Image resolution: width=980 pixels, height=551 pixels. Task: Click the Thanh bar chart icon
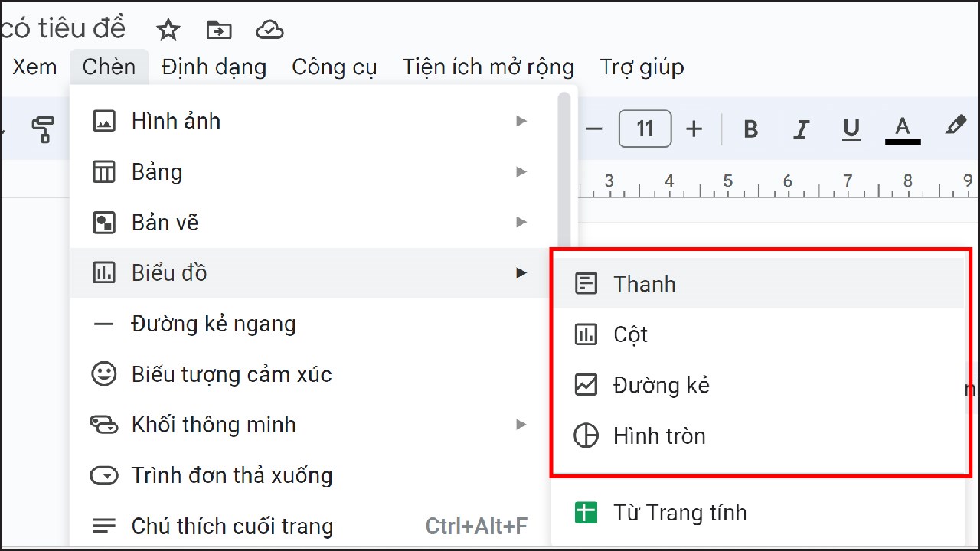[586, 284]
